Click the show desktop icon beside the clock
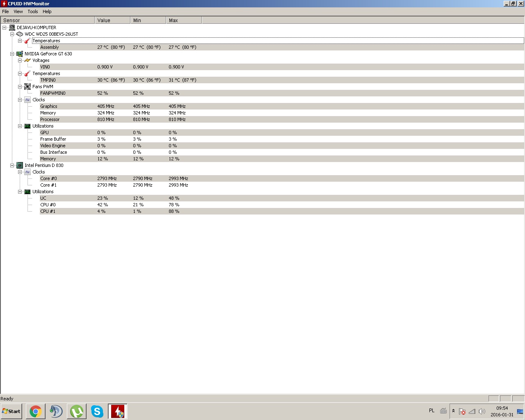This screenshot has width=525, height=420. point(520,411)
